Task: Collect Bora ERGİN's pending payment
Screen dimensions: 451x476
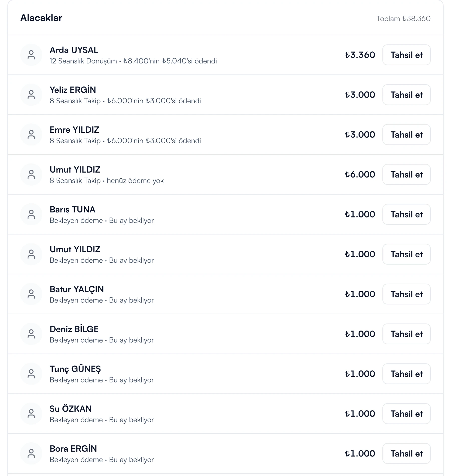Action: click(x=406, y=454)
